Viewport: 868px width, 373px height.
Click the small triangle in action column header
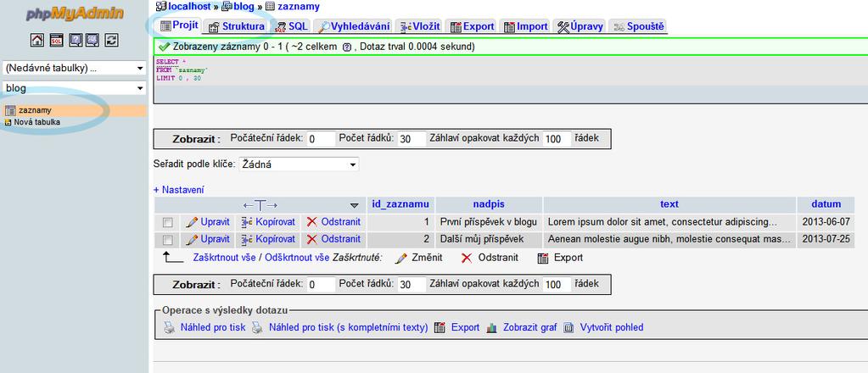tap(355, 205)
